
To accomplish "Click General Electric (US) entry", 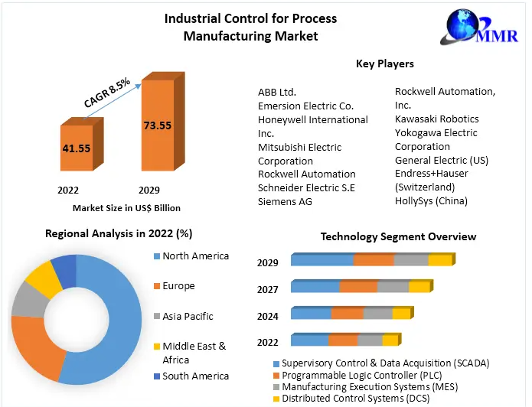I will point(442,160).
